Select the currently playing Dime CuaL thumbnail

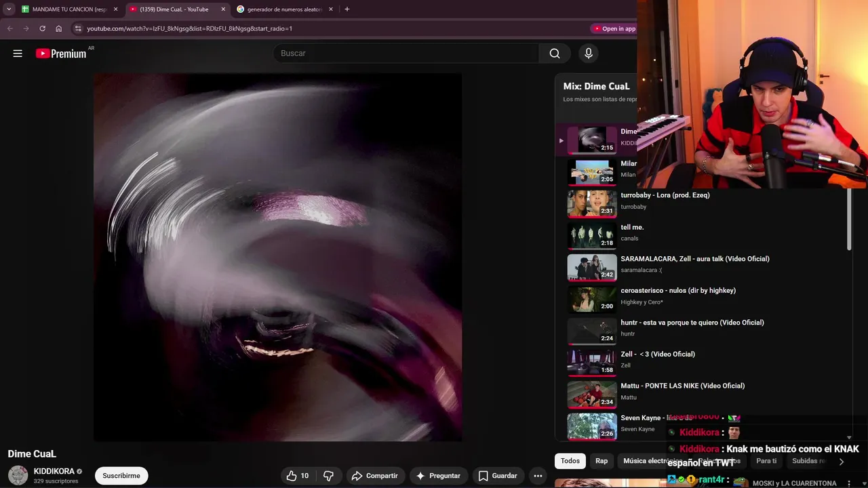tap(592, 140)
